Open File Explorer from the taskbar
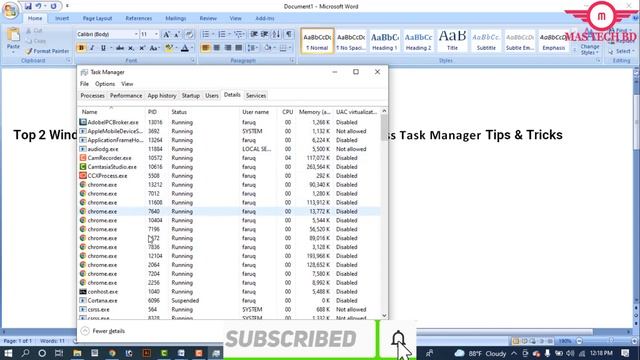This screenshot has width=640, height=360. 77,353
